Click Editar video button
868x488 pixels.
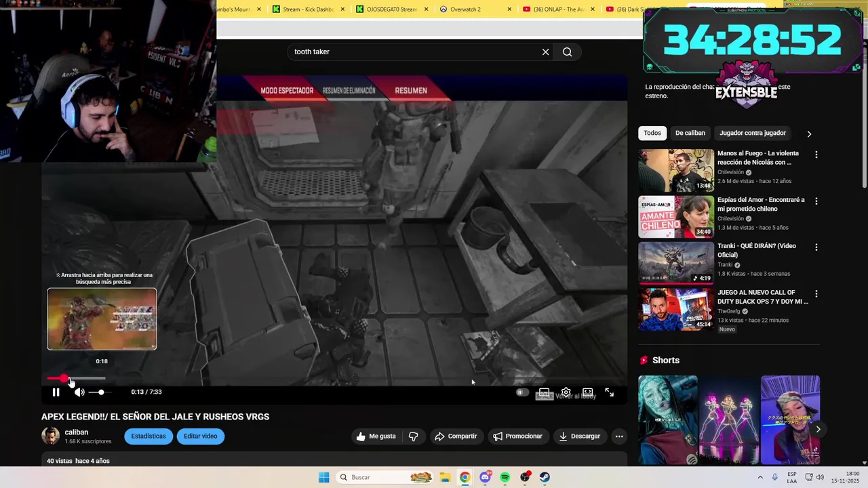coord(200,436)
